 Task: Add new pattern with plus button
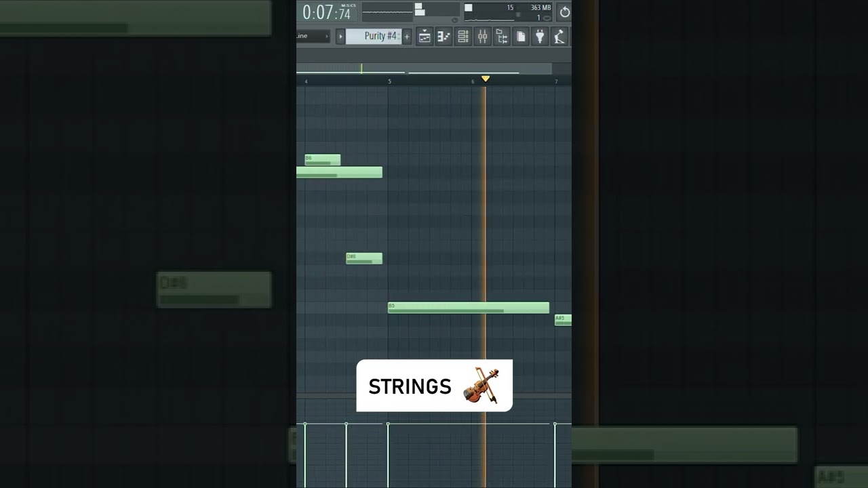tap(407, 37)
